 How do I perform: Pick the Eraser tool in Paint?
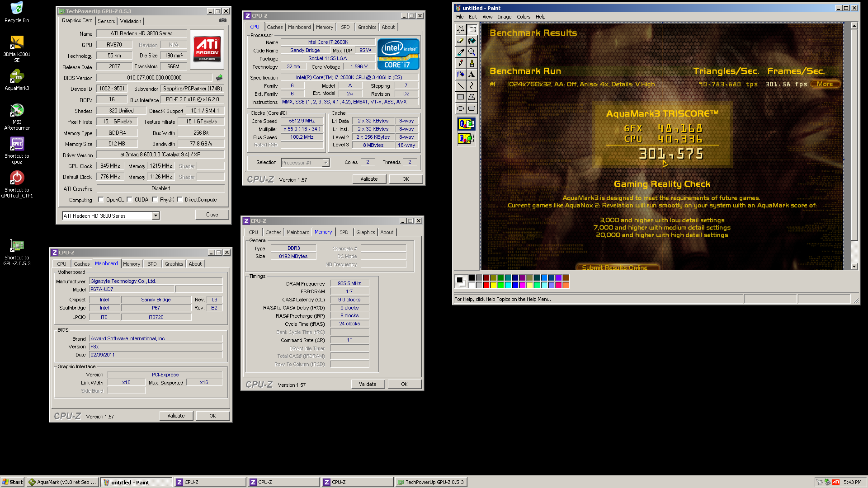(460, 41)
